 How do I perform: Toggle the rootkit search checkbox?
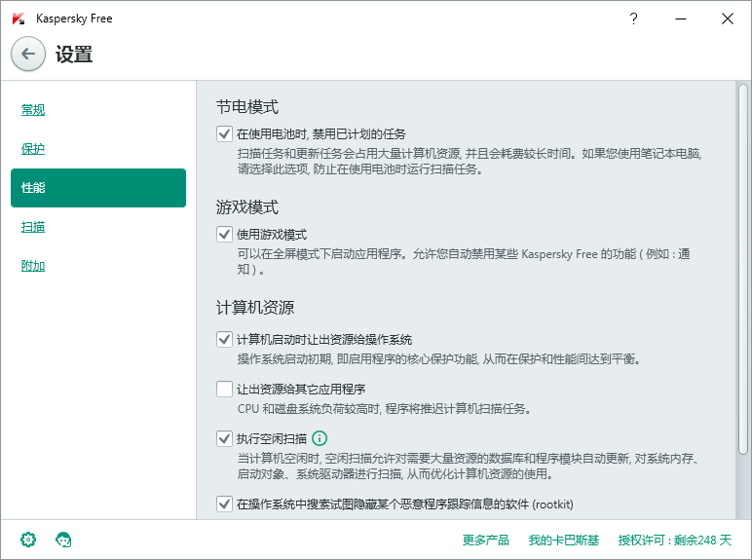tap(224, 504)
